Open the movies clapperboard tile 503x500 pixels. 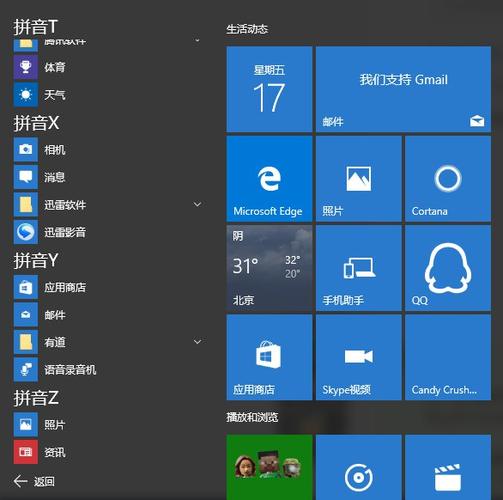coord(448,467)
